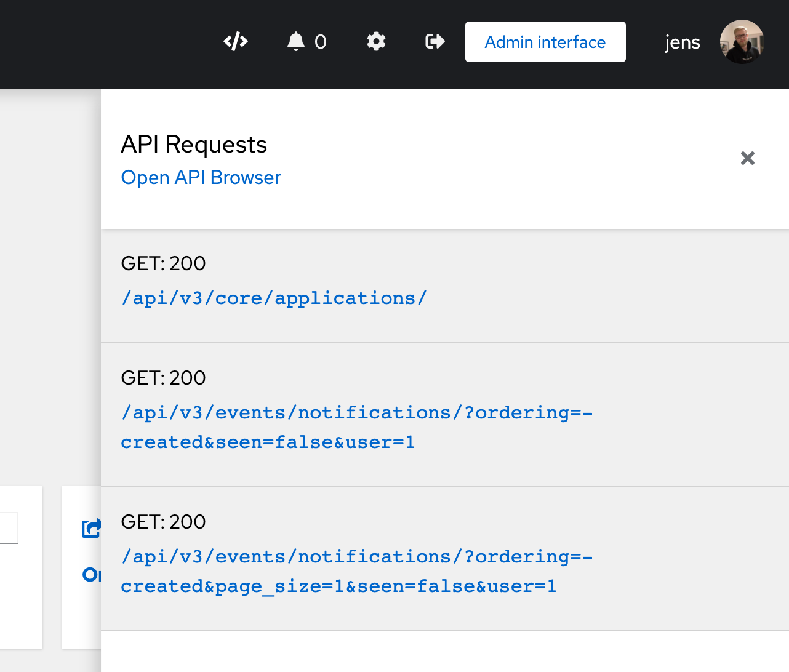Select the first GET: 200 entry
The image size is (789, 672).
point(163,263)
